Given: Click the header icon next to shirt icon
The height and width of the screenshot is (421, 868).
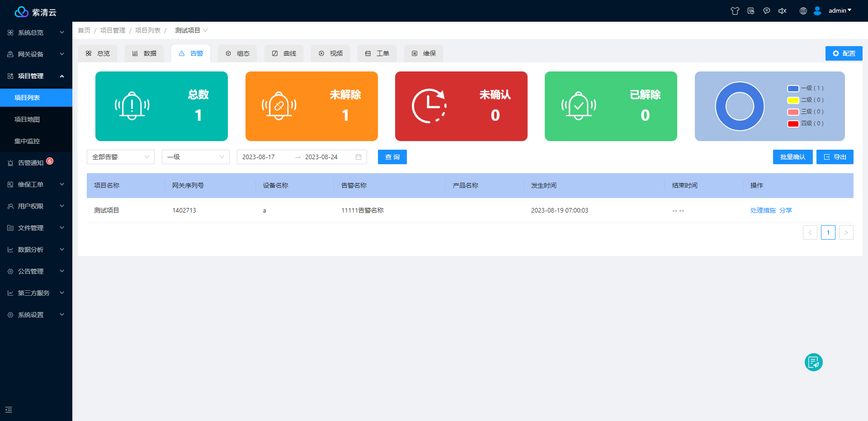Looking at the screenshot, I should [751, 11].
